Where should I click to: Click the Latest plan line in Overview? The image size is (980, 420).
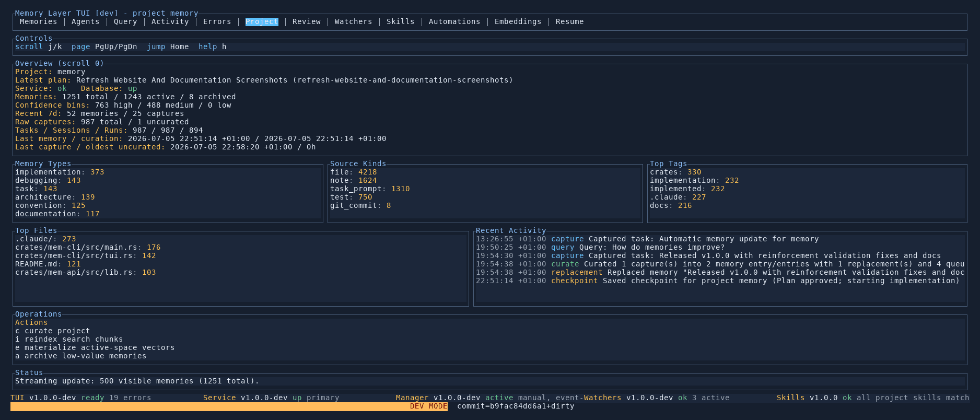(264, 80)
